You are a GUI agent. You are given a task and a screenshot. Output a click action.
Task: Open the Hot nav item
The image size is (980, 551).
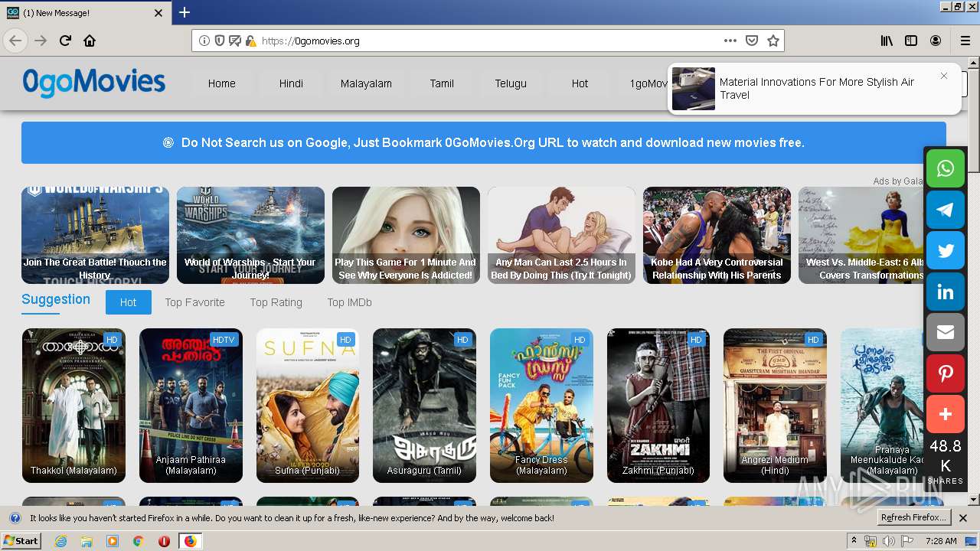coord(580,83)
